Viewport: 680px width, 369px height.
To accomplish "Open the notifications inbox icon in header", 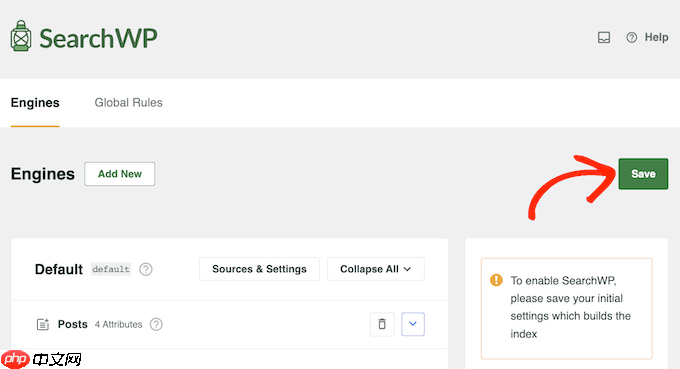I will pos(604,37).
